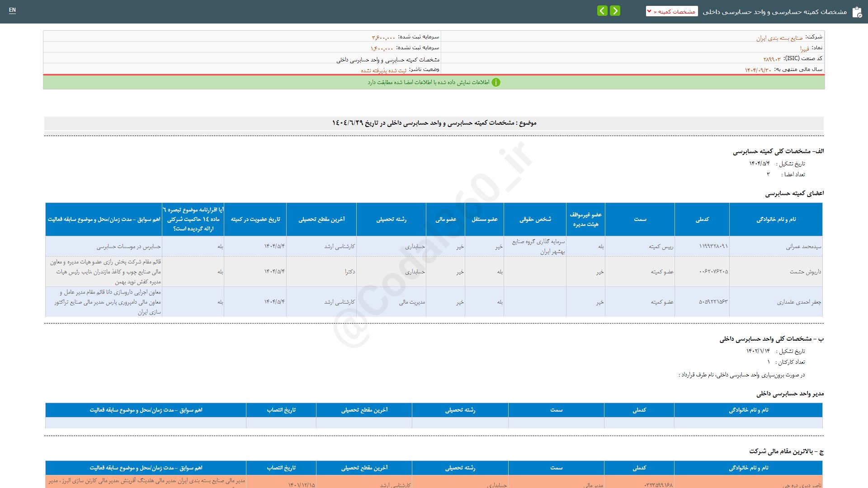
Task: Click the تاریخ عضویت در کمیته column header
Action: (x=255, y=220)
